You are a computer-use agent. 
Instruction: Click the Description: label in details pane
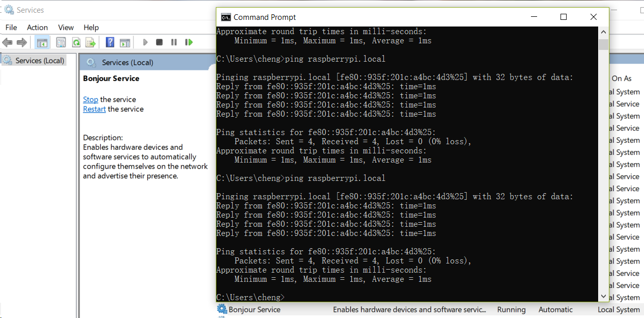103,138
